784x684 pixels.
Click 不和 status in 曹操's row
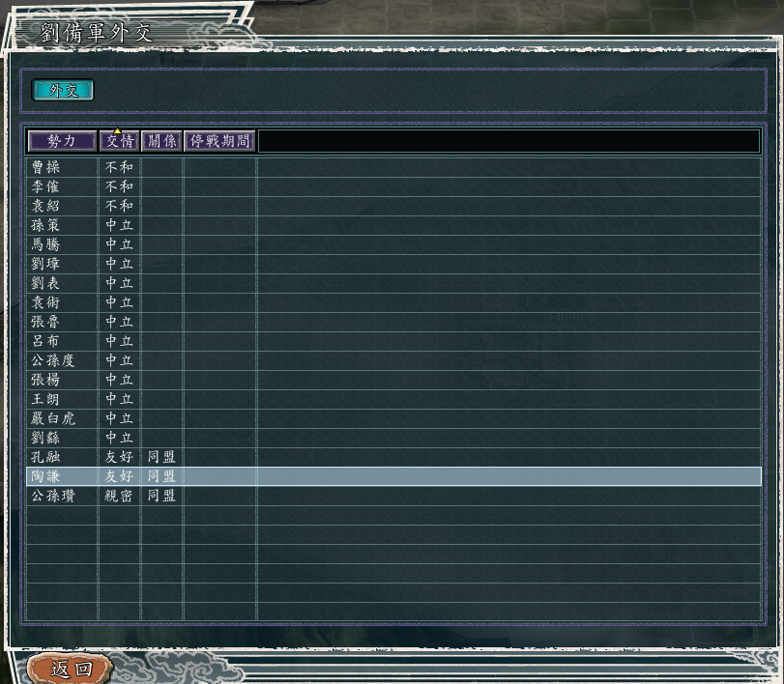coord(119,167)
